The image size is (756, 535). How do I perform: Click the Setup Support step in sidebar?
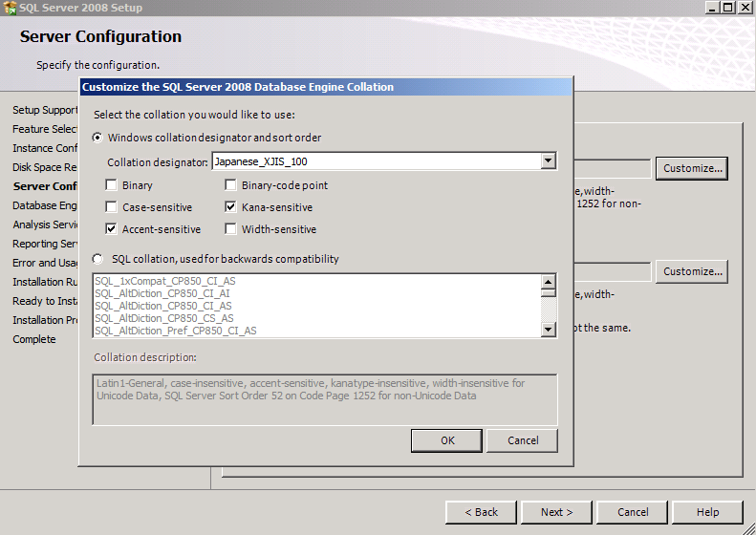click(x=45, y=110)
